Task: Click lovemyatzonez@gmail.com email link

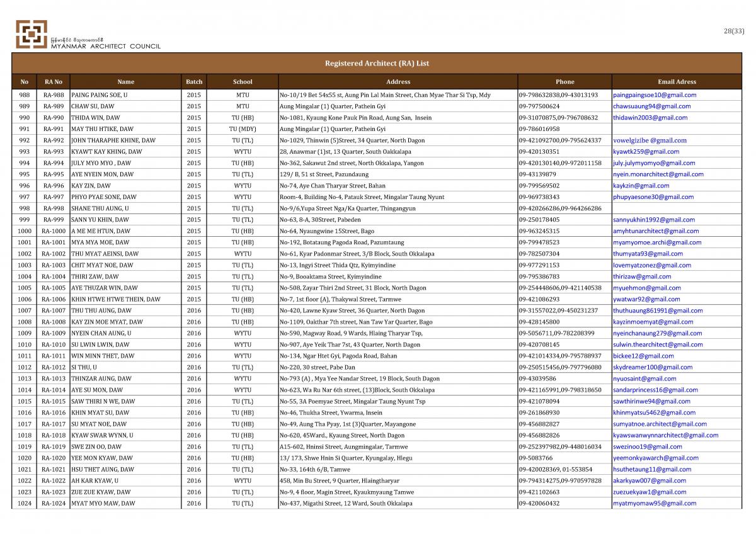Action: click(652, 265)
